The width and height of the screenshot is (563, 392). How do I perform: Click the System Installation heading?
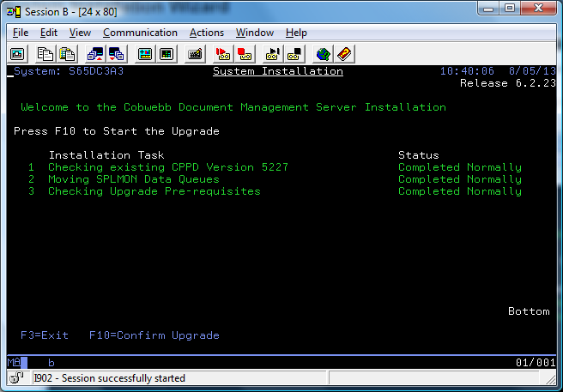[278, 71]
